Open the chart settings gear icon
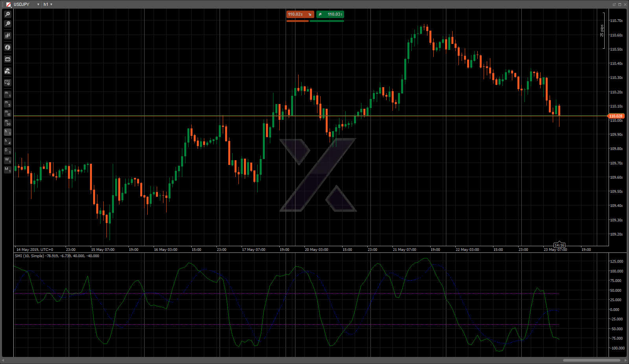This screenshot has height=364, width=629. pyautogui.click(x=7, y=82)
